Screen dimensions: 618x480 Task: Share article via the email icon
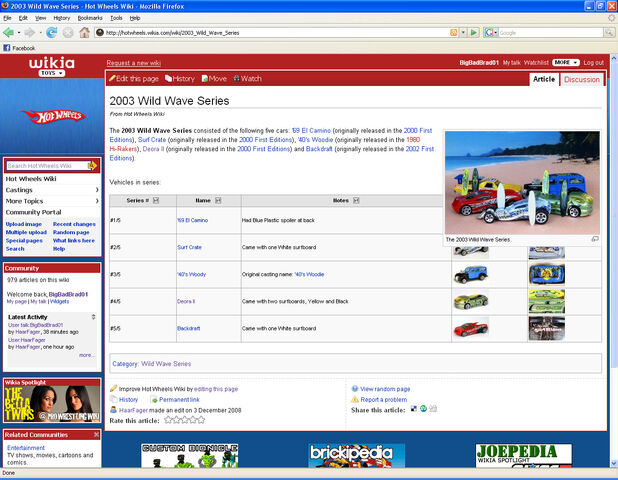click(x=433, y=409)
